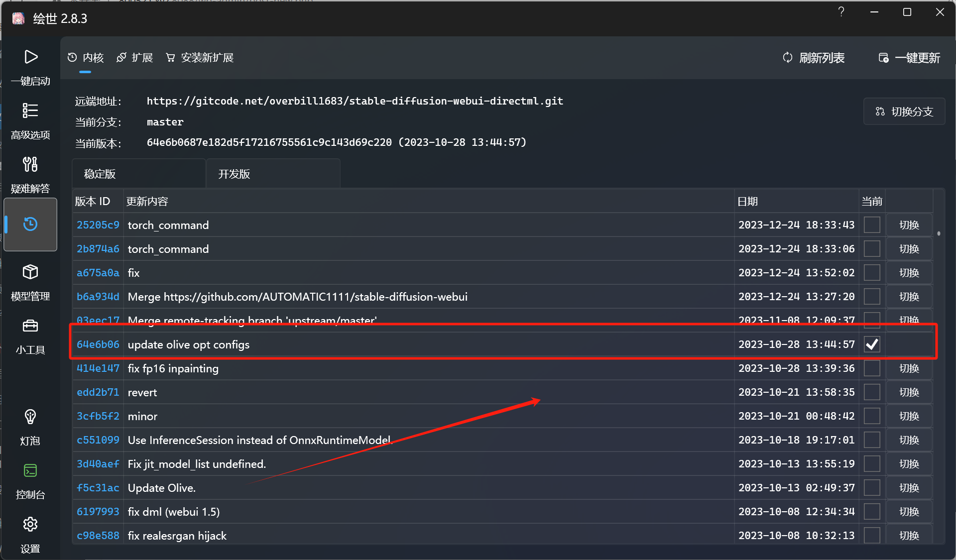Open the small tools toolbox icon
The height and width of the screenshot is (560, 956).
30,326
